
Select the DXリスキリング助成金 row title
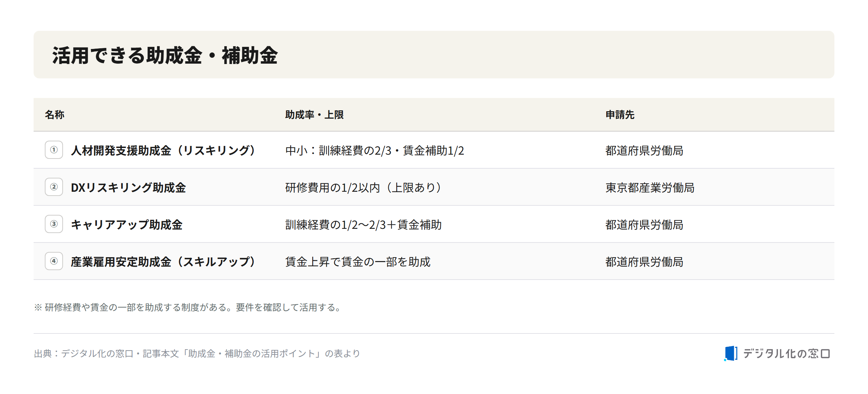click(x=128, y=188)
